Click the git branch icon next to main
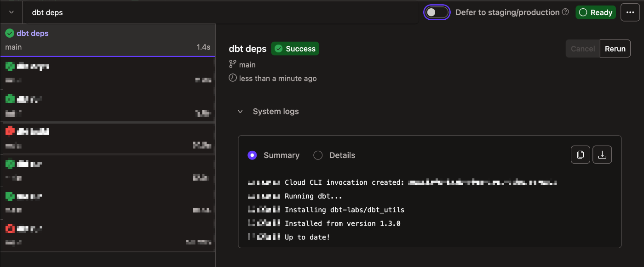The image size is (644, 267). pos(233,65)
